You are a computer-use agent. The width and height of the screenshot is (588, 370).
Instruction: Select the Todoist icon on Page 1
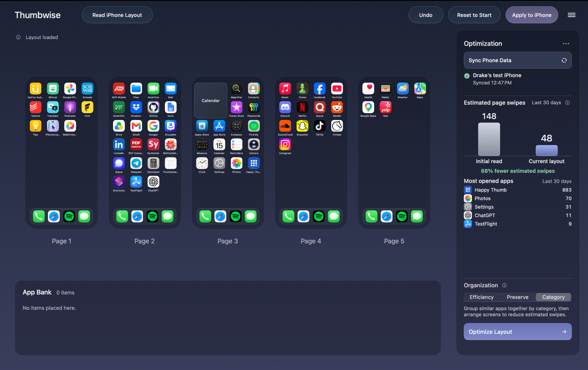pyautogui.click(x=36, y=107)
